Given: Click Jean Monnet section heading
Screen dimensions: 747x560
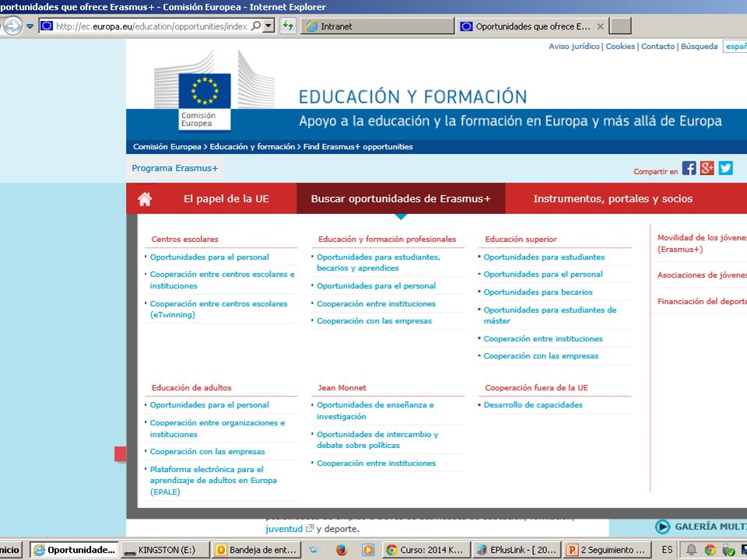Looking at the screenshot, I should pos(342,387).
